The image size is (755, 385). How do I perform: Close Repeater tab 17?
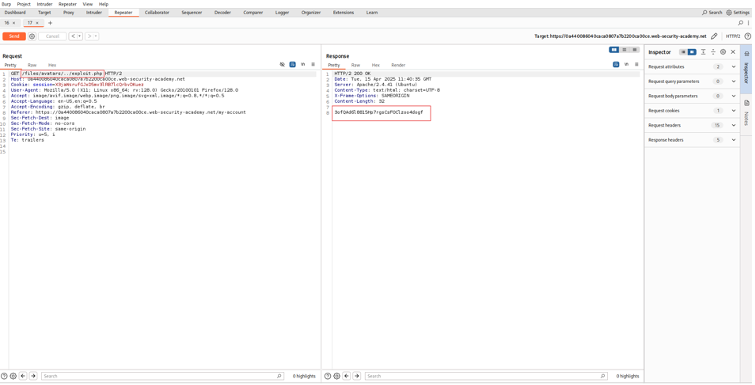[x=37, y=23]
